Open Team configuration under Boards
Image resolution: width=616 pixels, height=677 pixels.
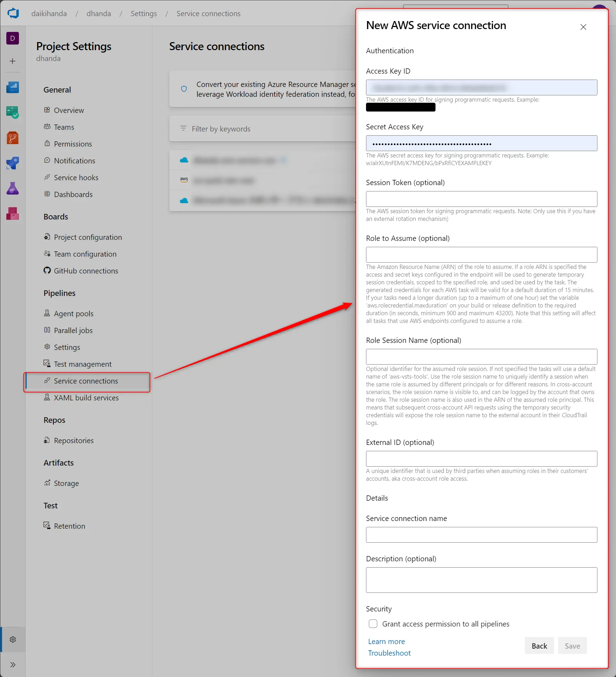pyautogui.click(x=85, y=254)
